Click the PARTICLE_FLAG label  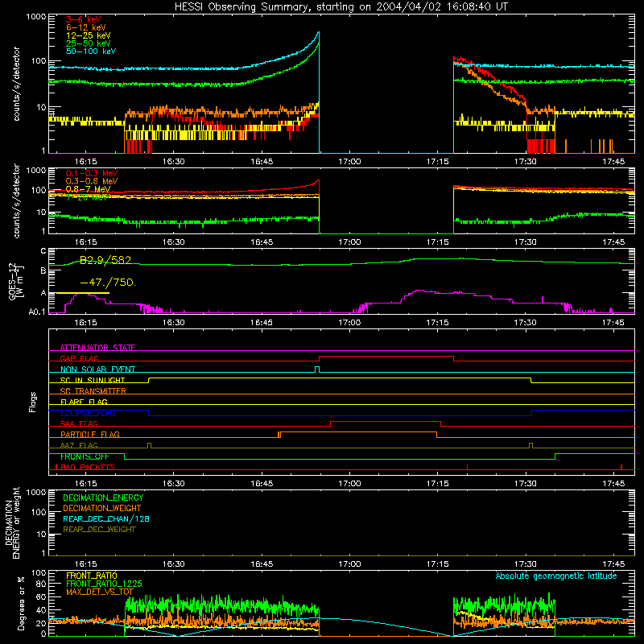coord(90,435)
